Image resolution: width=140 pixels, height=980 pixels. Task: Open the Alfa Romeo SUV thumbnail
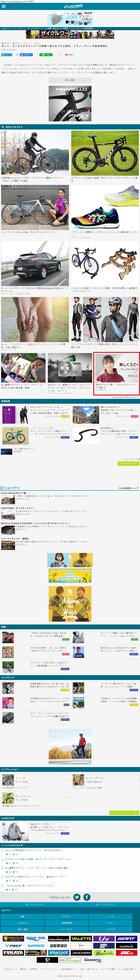35,264
